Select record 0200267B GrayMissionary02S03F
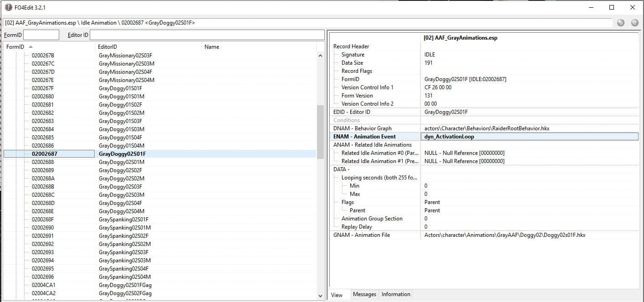The width and height of the screenshot is (644, 302). tap(160, 56)
